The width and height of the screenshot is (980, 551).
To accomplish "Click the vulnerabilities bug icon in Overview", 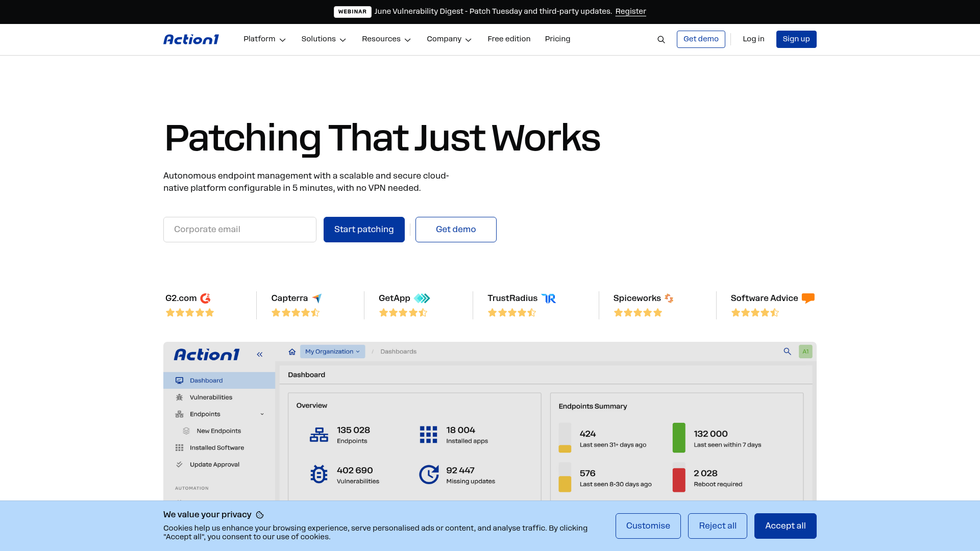I will click(x=319, y=474).
